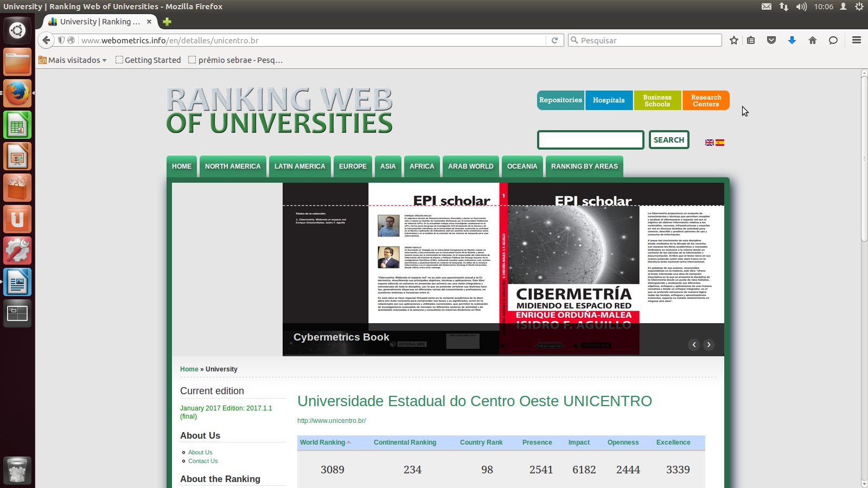
Task: Open the system power gear menu
Action: (859, 7)
